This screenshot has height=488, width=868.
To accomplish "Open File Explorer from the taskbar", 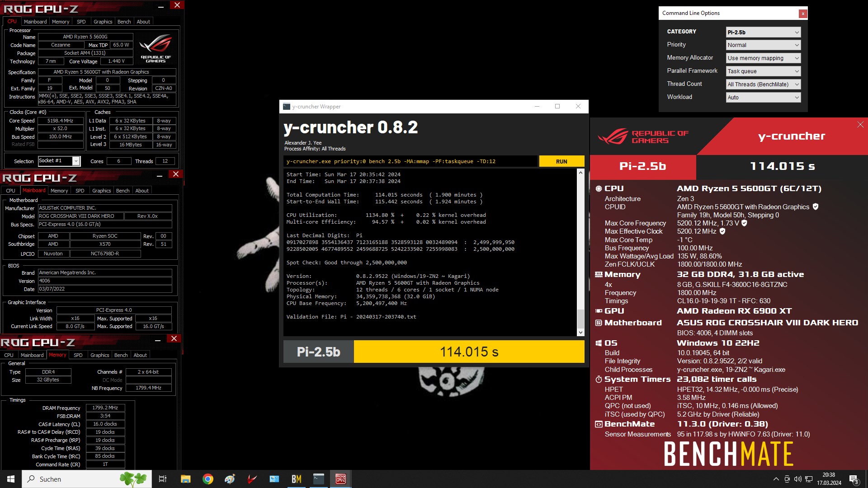I will (x=185, y=479).
